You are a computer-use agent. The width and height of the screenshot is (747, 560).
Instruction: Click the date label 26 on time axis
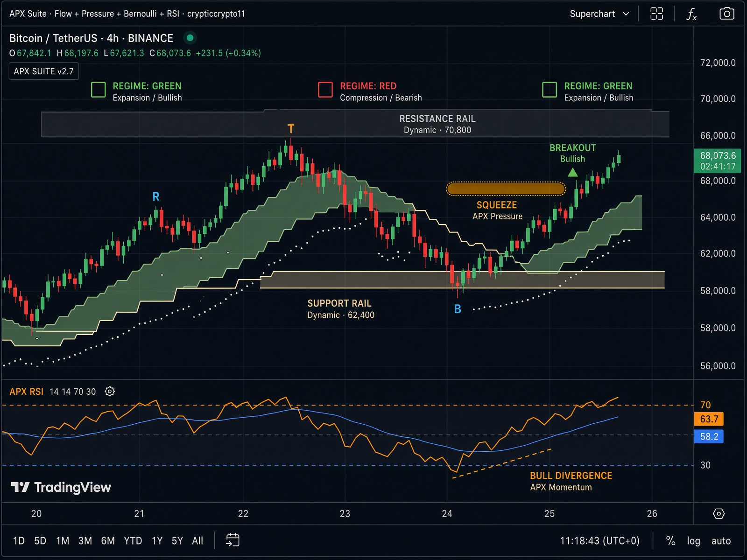(652, 514)
